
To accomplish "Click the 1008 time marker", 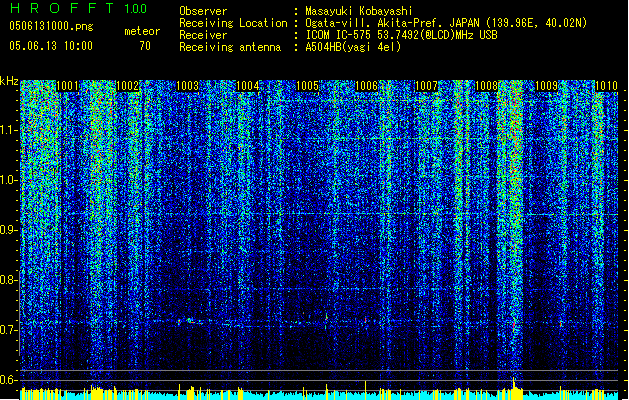I will point(486,86).
